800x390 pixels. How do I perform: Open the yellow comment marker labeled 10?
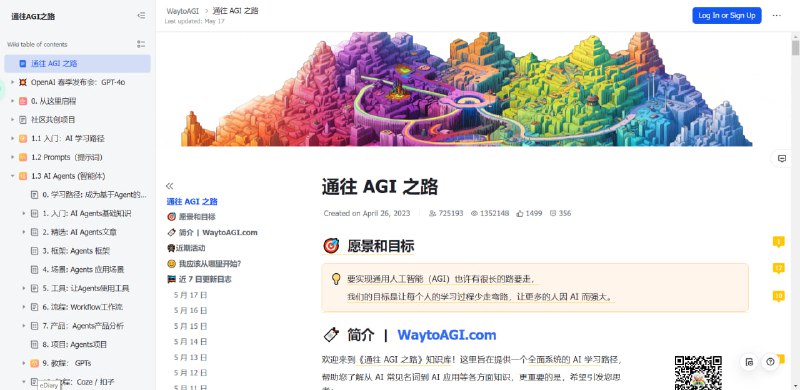(x=779, y=296)
